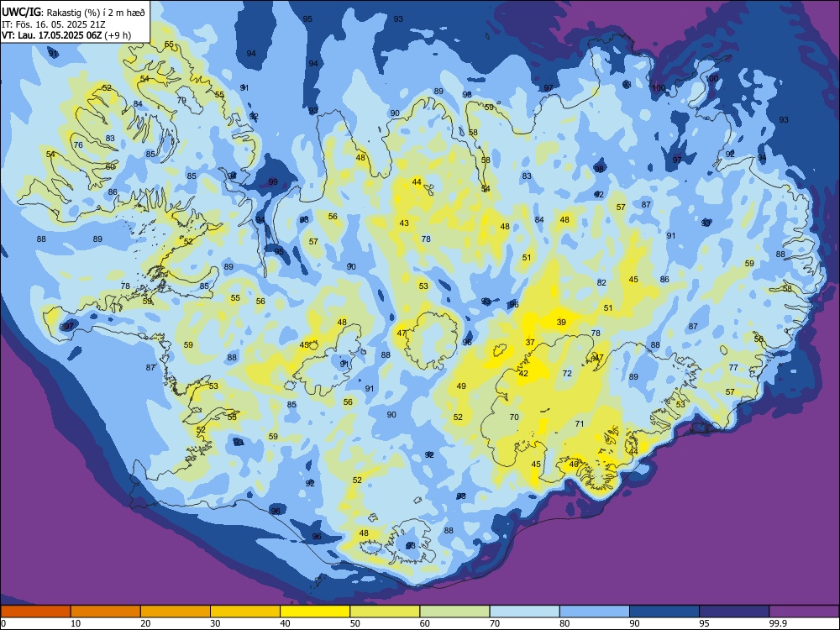Click the humidity value 39 on the map
Screen dimensions: 840x630
[561, 322]
